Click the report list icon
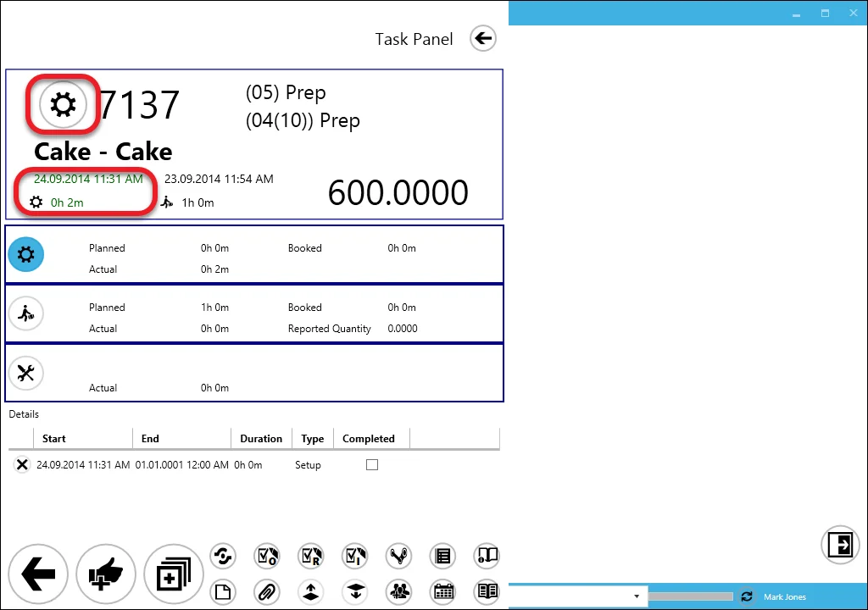 442,556
